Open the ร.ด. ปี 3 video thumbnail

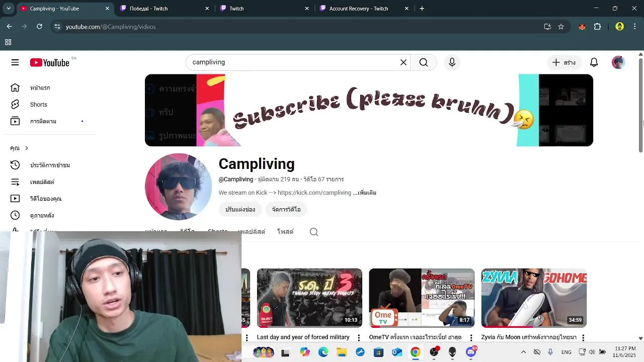[309, 298]
